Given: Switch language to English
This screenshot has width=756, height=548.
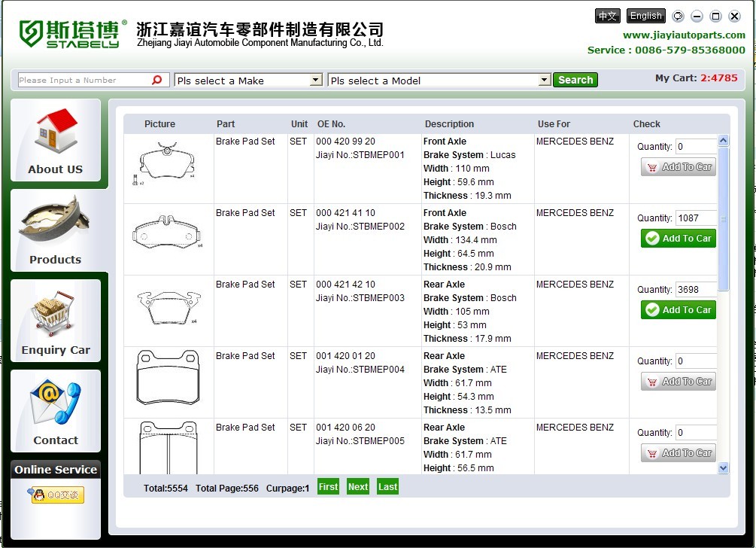Looking at the screenshot, I should click(646, 16).
